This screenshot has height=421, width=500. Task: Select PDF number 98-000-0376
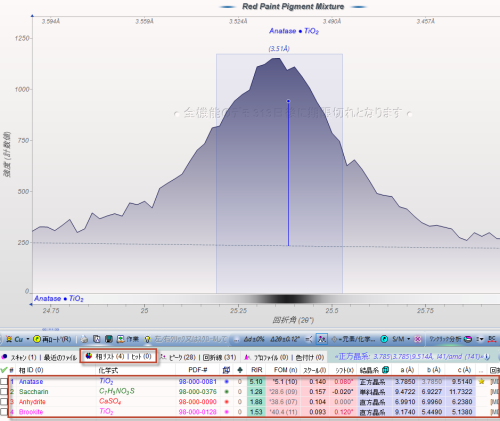click(x=198, y=392)
